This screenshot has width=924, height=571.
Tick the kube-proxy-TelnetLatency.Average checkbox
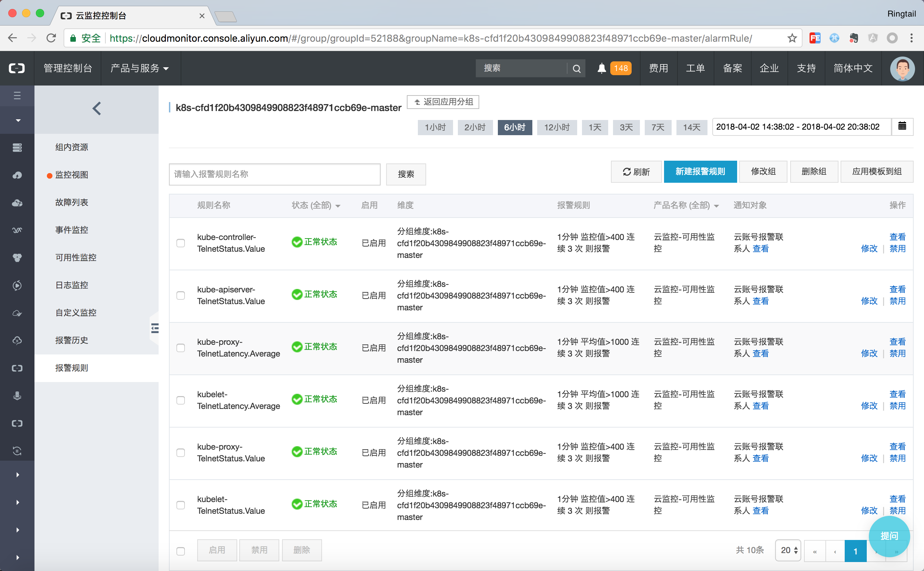[x=181, y=348]
